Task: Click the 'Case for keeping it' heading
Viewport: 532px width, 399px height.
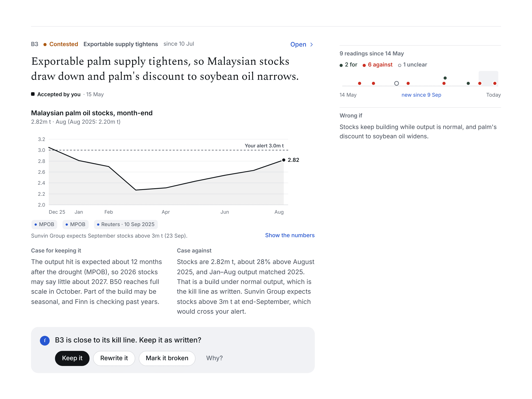Action: click(x=56, y=251)
